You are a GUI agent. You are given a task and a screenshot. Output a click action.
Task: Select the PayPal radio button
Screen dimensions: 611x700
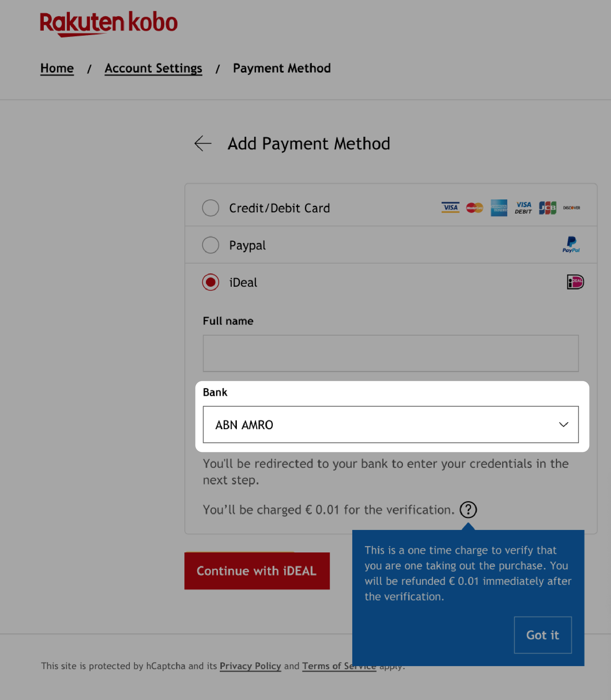coord(210,245)
